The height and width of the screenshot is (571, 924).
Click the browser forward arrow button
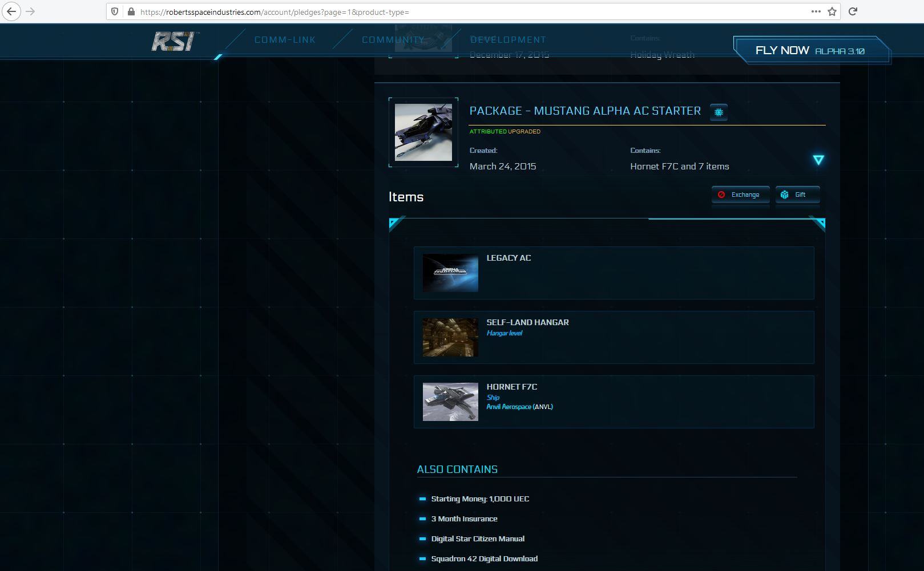pyautogui.click(x=31, y=11)
